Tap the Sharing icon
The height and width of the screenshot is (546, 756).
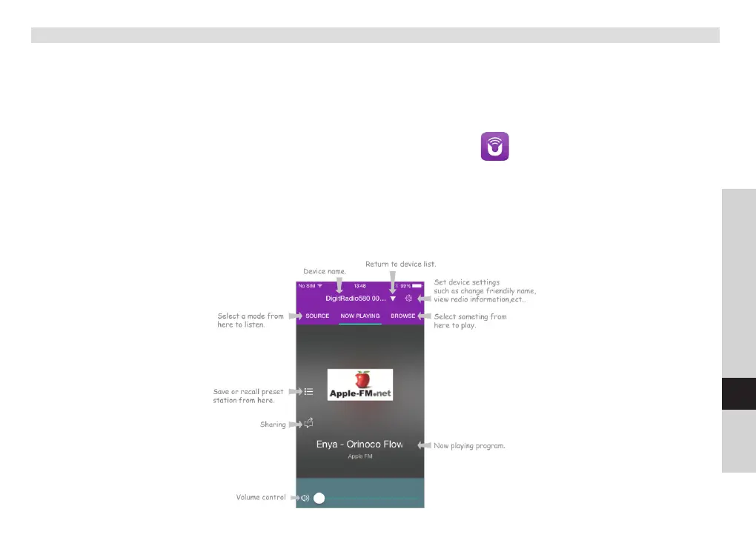[308, 423]
